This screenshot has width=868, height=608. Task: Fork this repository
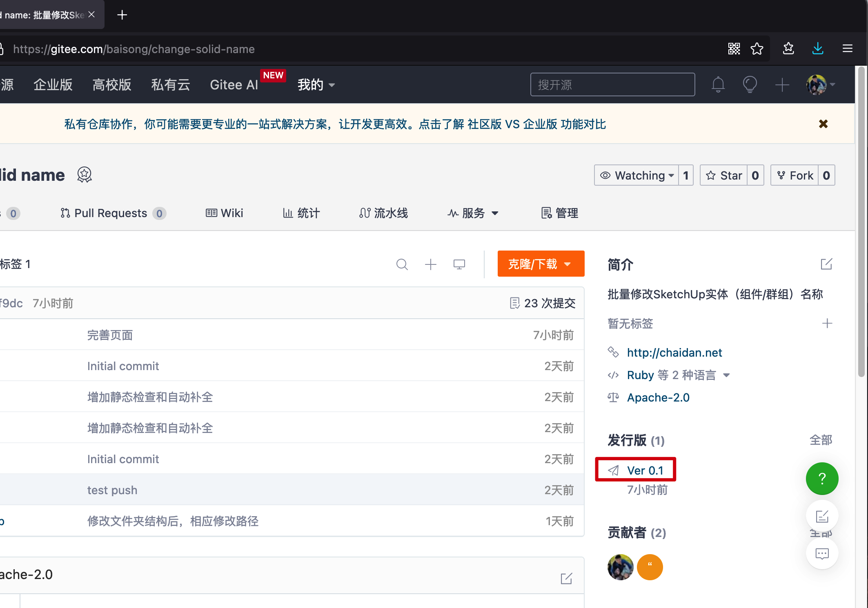click(795, 175)
